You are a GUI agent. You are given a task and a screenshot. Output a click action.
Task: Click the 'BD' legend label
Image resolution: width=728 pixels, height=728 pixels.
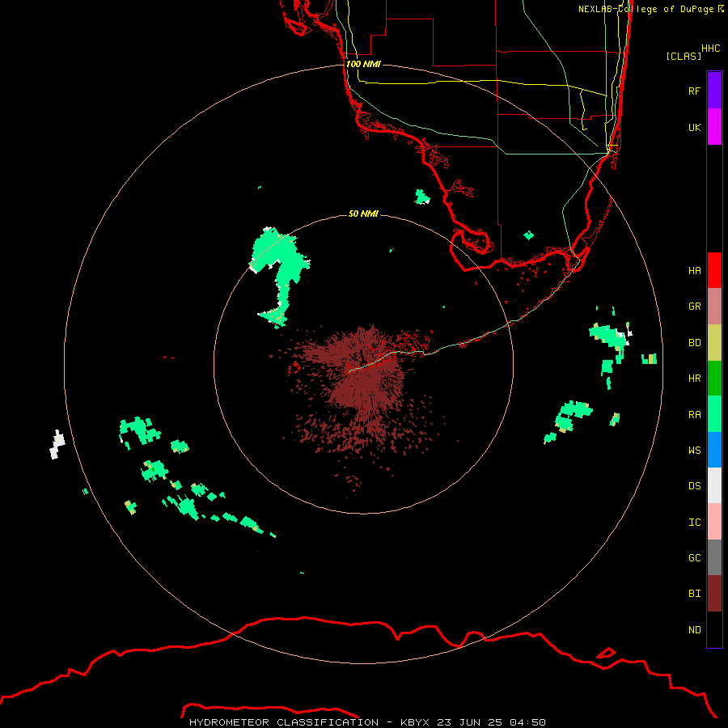point(695,342)
